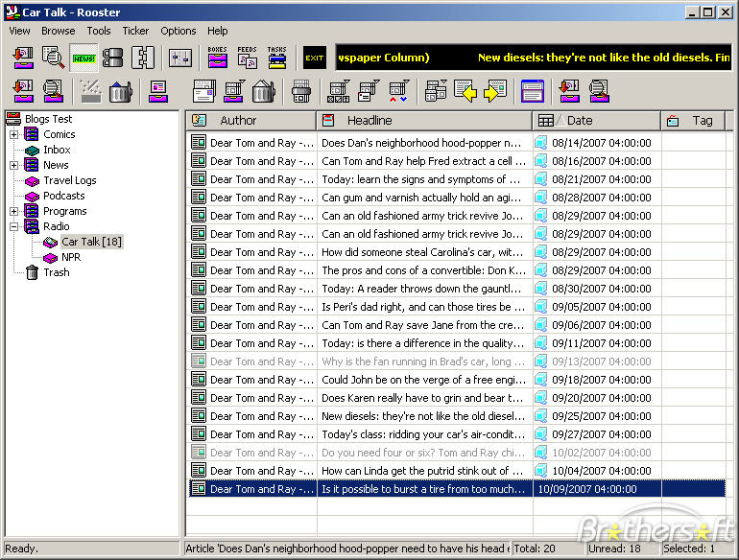
Task: Click the horizontal split layout icon
Action: [113, 58]
